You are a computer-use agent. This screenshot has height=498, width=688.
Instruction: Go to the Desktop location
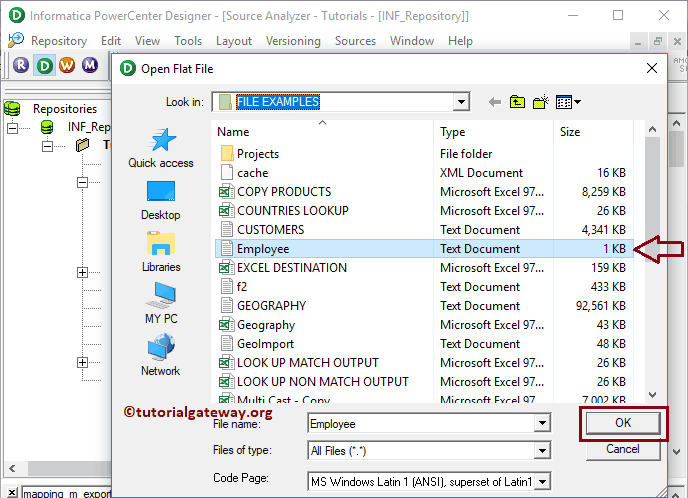coord(161,201)
